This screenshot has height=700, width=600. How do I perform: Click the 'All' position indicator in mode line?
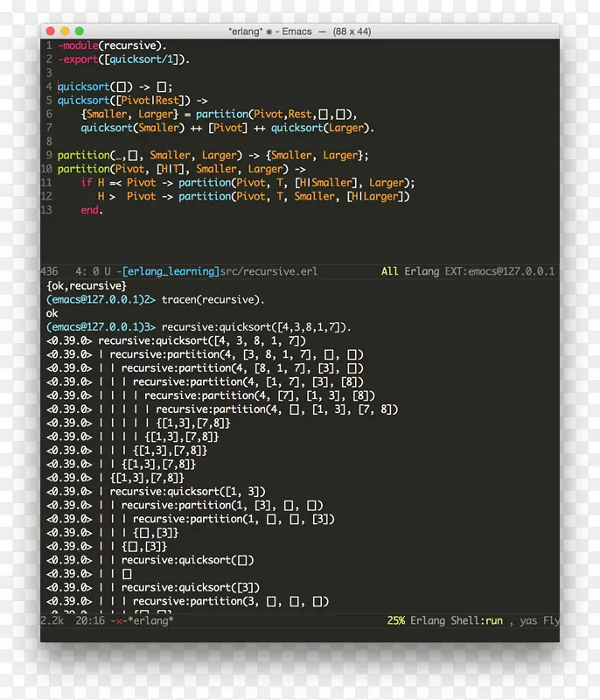tap(390, 271)
